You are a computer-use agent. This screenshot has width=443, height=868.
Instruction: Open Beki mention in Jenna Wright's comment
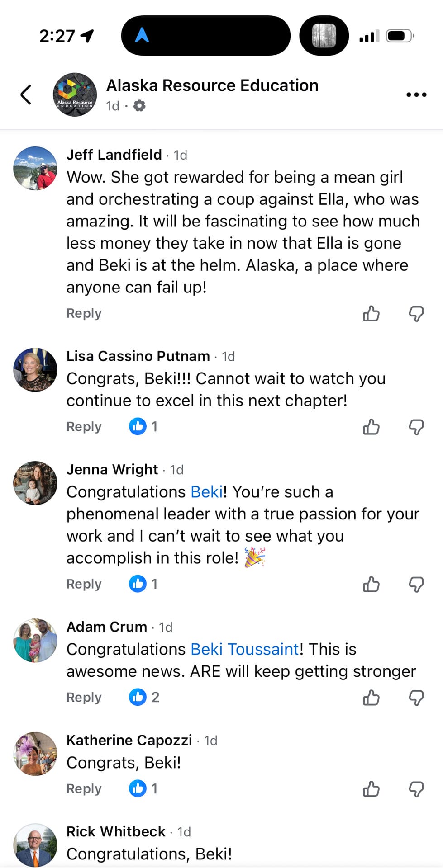207,492
